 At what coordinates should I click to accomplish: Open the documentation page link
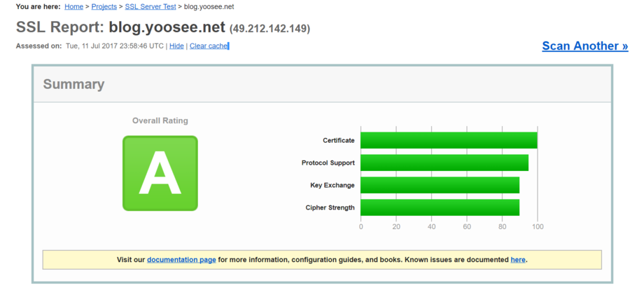point(181,260)
